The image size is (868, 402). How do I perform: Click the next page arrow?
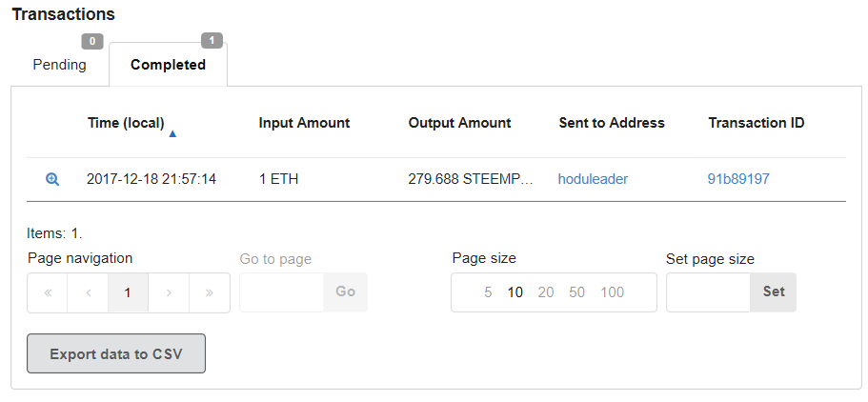(x=169, y=292)
